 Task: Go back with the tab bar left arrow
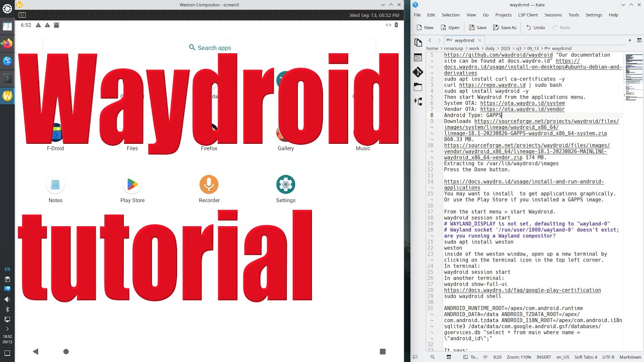(x=430, y=40)
